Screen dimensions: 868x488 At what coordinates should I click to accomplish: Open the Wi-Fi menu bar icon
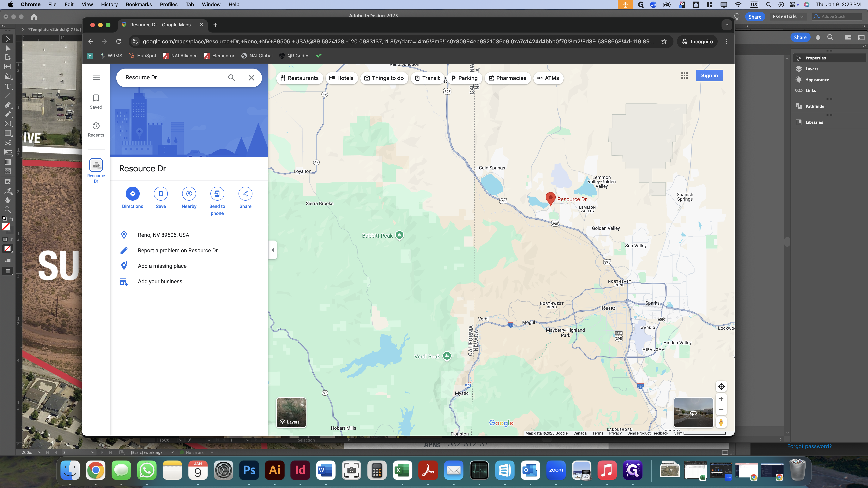(x=738, y=4)
